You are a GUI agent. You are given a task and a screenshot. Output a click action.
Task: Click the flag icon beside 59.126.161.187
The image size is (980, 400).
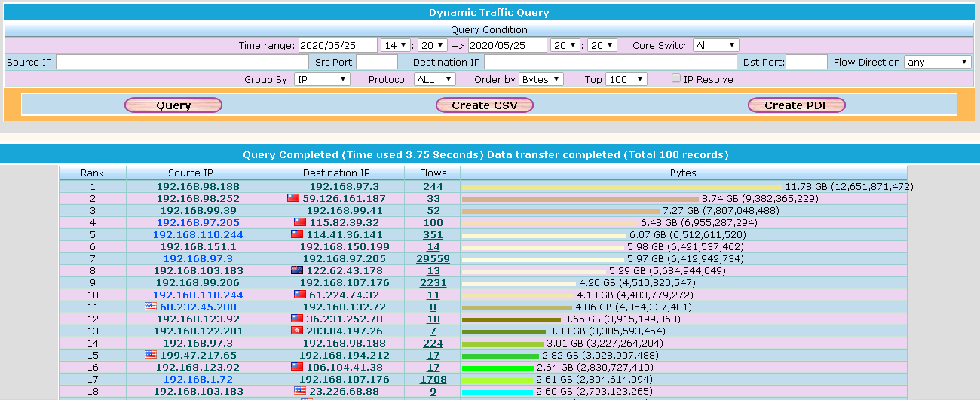coord(293,198)
